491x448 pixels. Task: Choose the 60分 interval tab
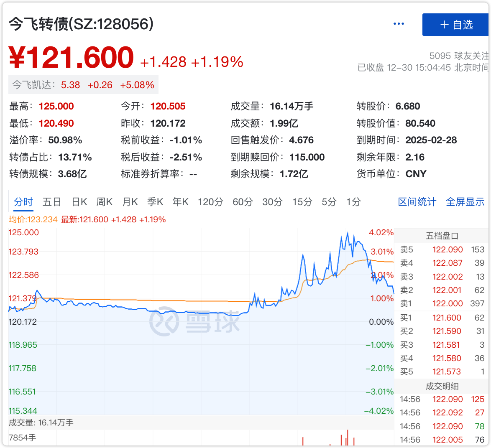click(243, 202)
